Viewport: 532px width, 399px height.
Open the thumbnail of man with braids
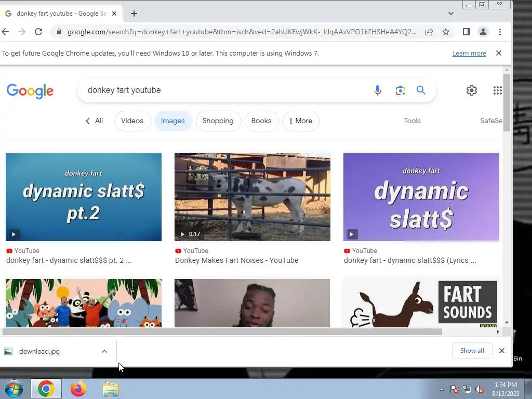[252, 303]
